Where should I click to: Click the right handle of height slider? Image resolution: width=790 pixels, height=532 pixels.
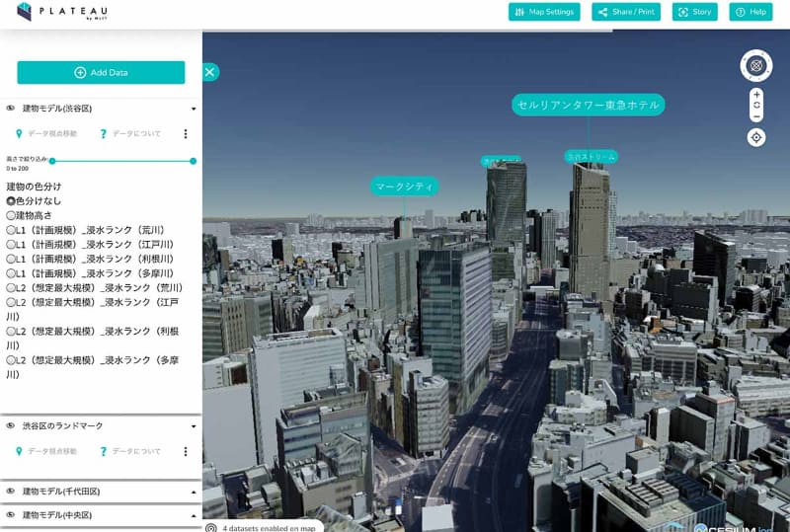(193, 161)
